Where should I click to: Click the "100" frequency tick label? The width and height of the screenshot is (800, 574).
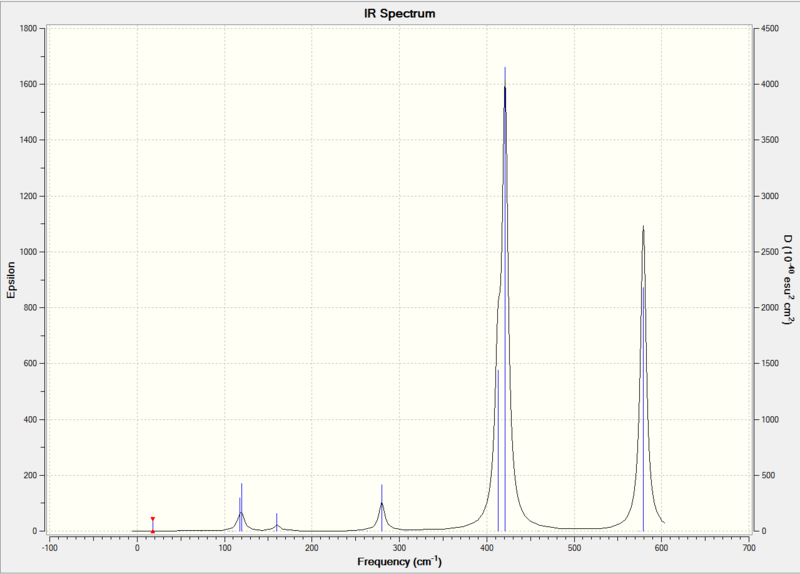click(224, 548)
